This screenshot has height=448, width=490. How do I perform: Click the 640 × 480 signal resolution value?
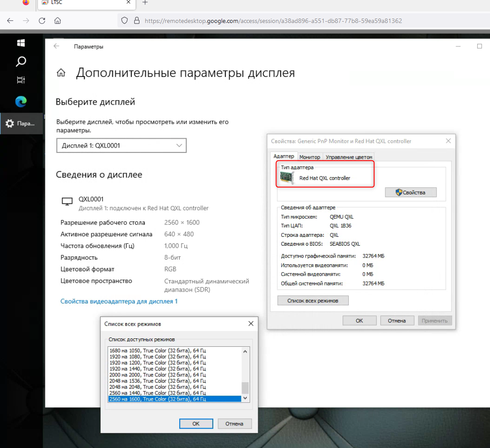(179, 234)
